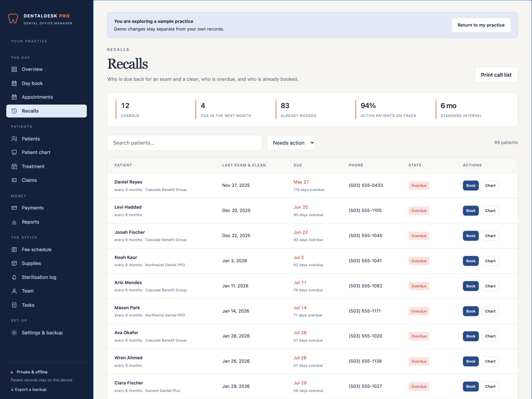Viewport: 532px width, 399px height.
Task: Click the Appointments calendar icon
Action: pos(14,97)
